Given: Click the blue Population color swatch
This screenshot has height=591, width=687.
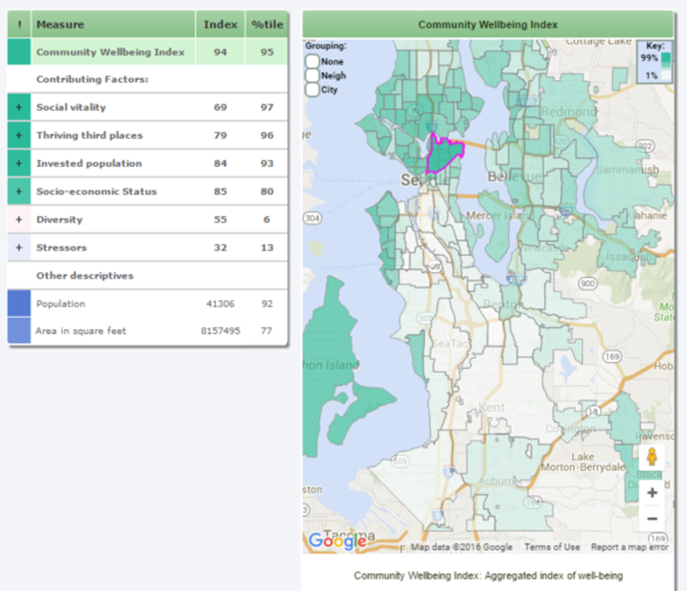Looking at the screenshot, I should click(18, 303).
